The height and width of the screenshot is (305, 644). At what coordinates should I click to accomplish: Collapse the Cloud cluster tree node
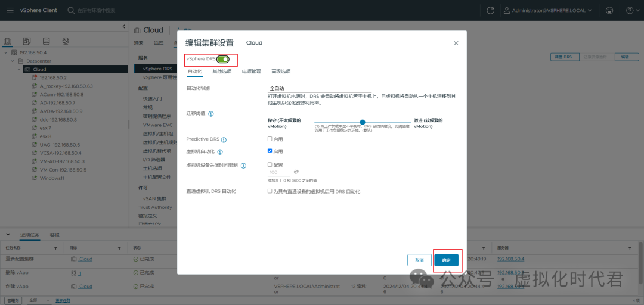19,69
